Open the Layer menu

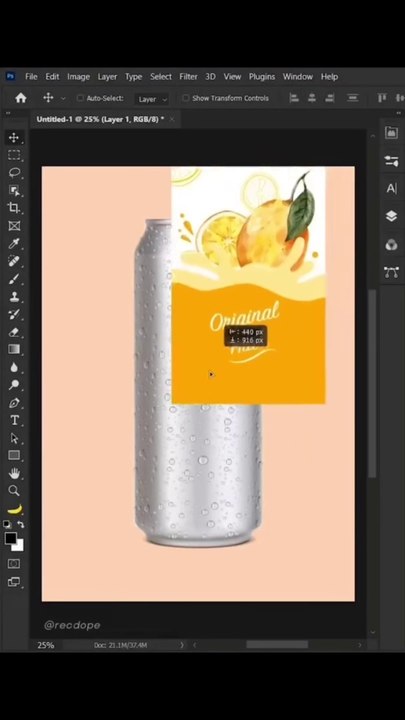tap(107, 77)
